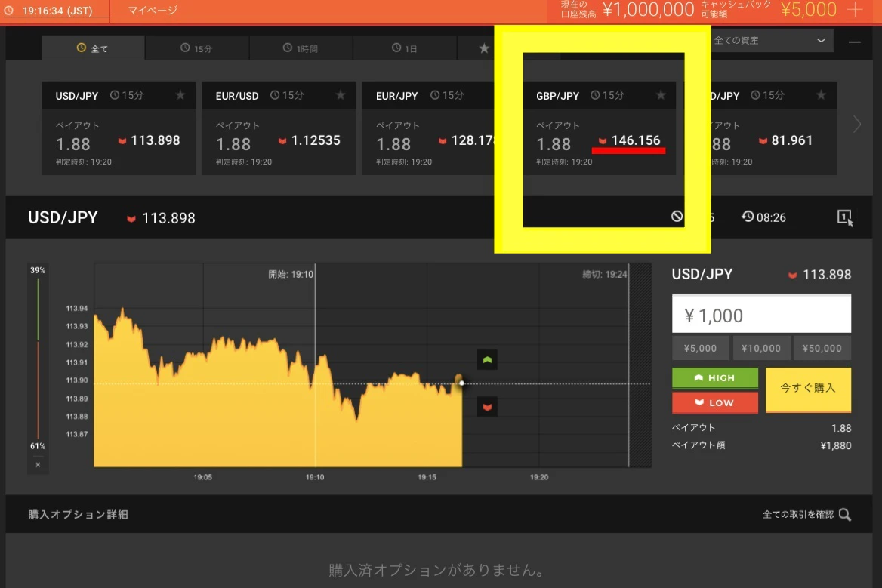Click the ¥1,000,000 account balance
The image size is (882, 588).
tap(648, 10)
